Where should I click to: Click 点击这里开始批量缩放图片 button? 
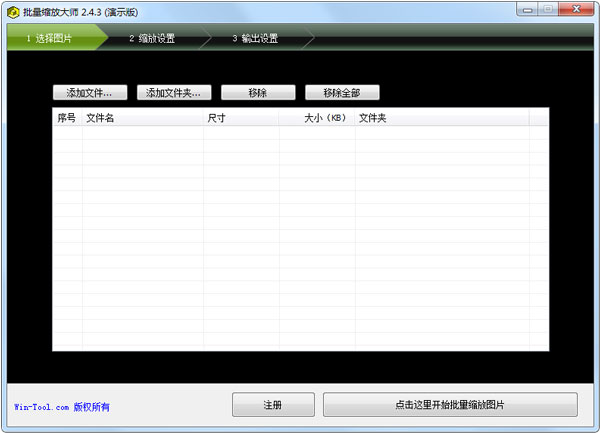450,405
